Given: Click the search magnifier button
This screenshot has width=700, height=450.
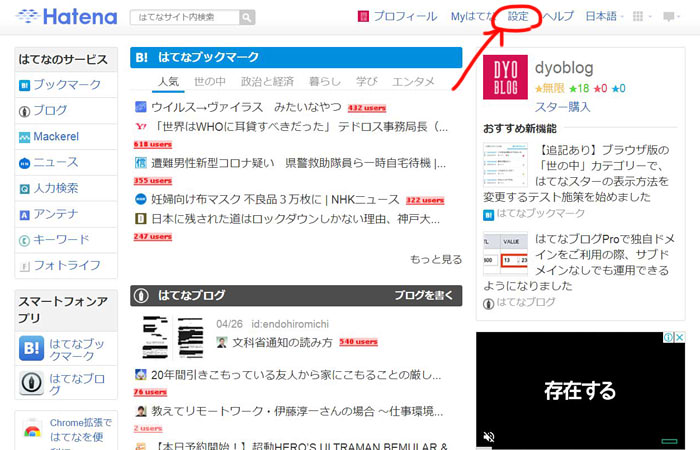Looking at the screenshot, I should click(x=247, y=17).
